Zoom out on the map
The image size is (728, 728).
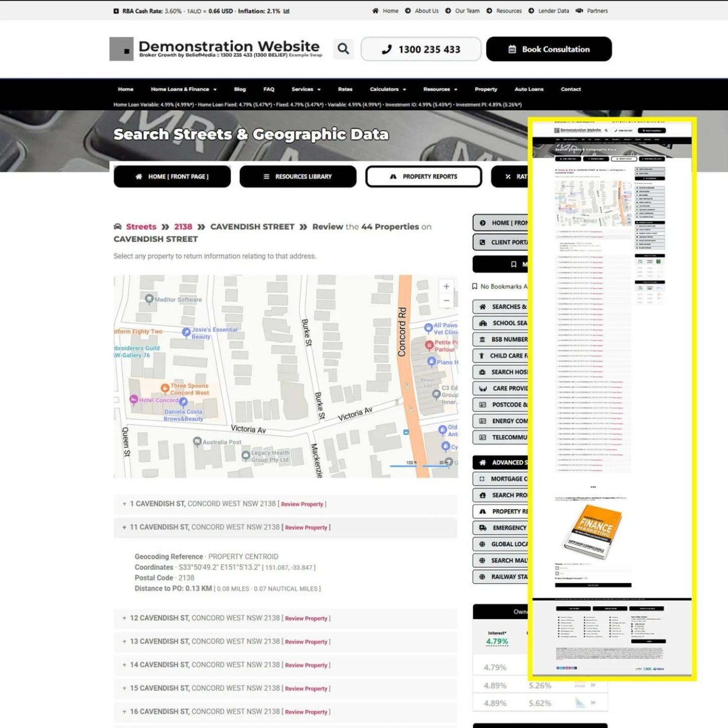point(446,301)
